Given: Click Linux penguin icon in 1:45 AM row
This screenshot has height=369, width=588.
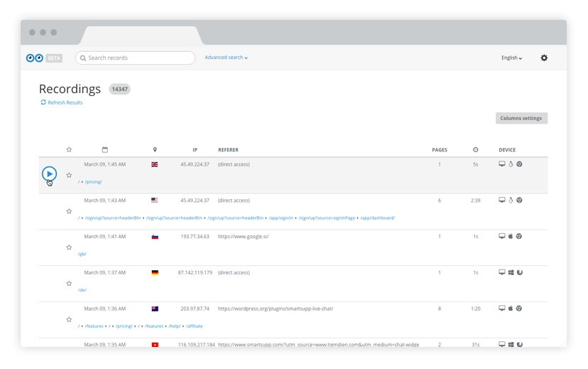Looking at the screenshot, I should [x=511, y=164].
